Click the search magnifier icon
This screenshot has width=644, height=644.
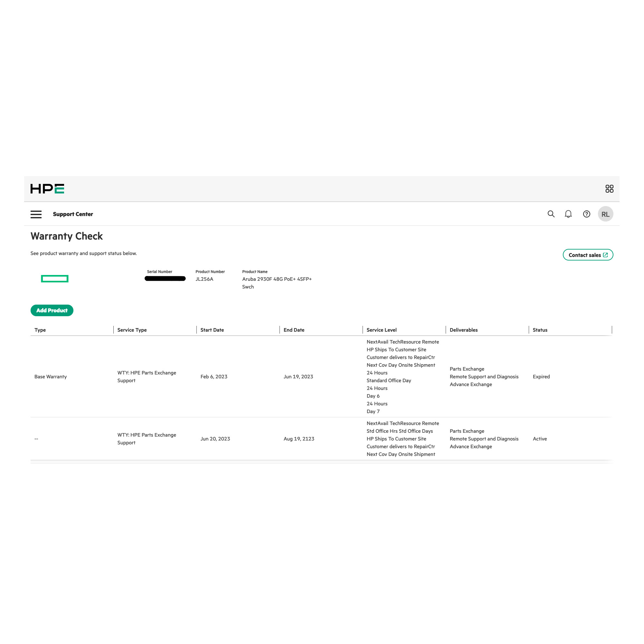tap(551, 214)
